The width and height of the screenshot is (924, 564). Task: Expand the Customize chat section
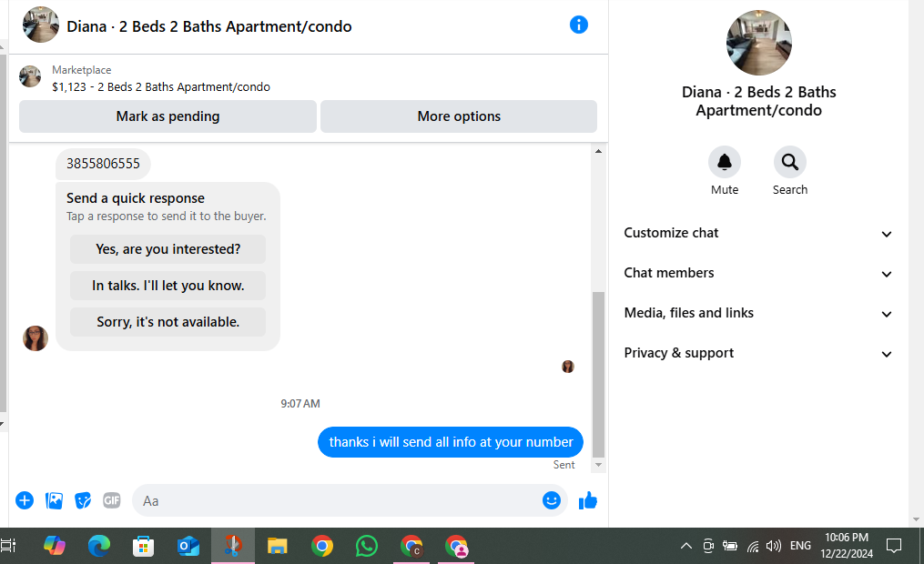(x=758, y=233)
